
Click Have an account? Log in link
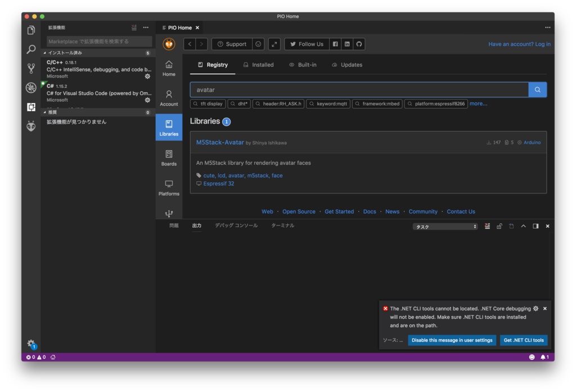(x=519, y=44)
